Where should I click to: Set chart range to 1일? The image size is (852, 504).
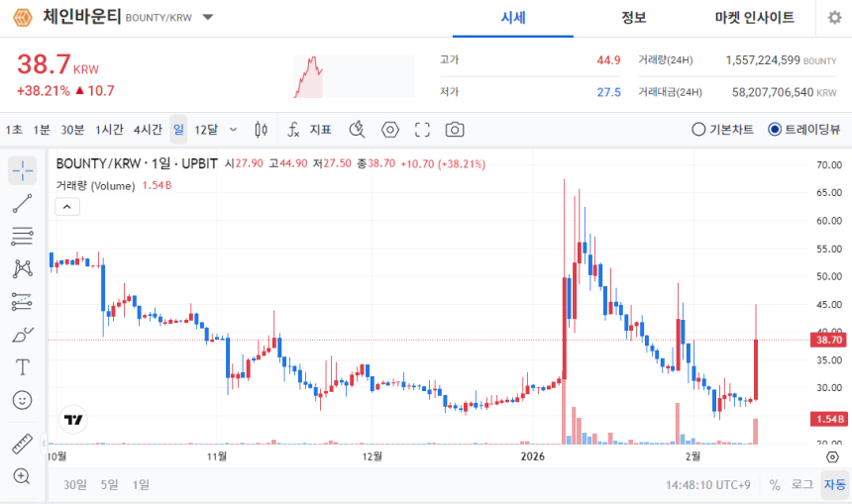coord(141,484)
